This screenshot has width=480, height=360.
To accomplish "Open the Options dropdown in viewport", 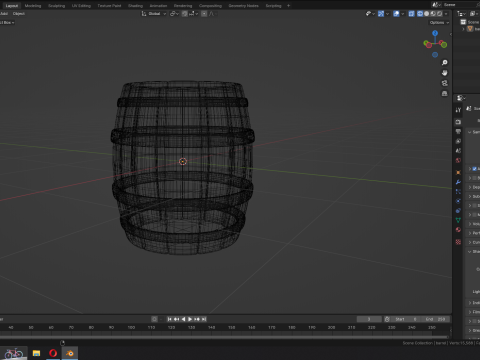I will (x=439, y=23).
